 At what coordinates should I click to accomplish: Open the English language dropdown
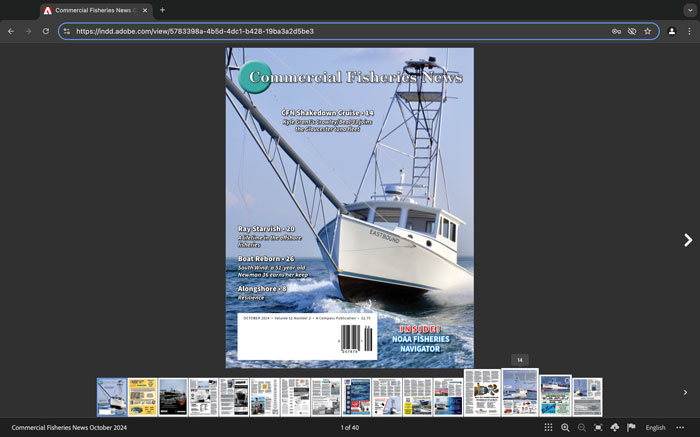coord(655,427)
